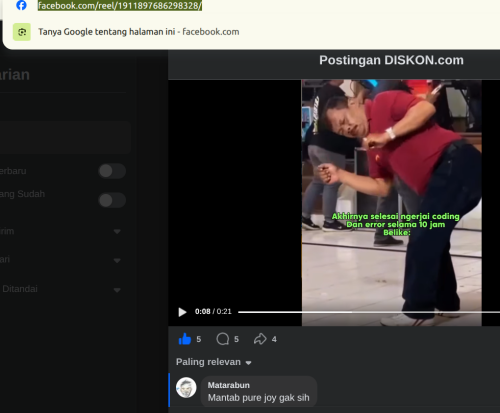500x413 pixels.
Task: Like the reel with the thumbs-up icon
Action: point(185,339)
